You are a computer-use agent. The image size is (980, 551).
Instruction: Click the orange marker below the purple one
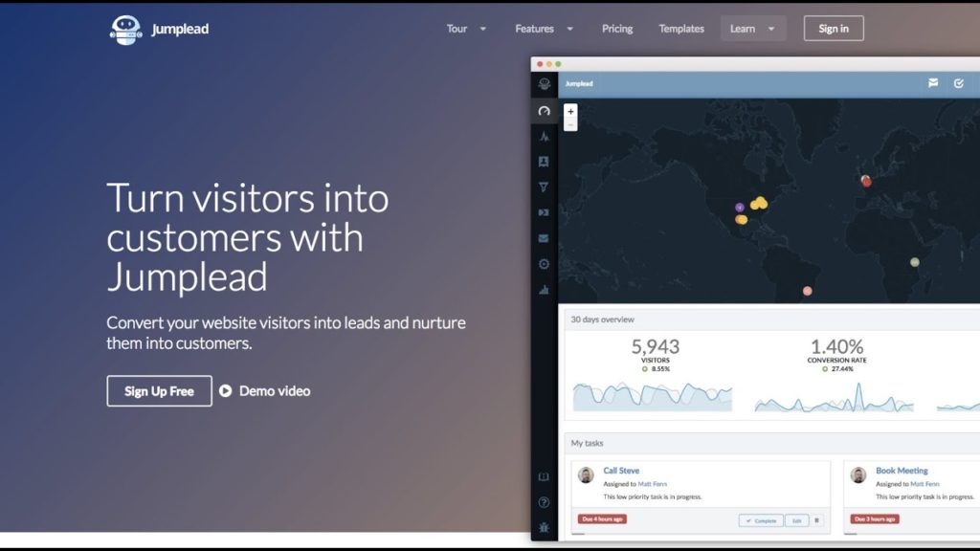pyautogui.click(x=742, y=219)
